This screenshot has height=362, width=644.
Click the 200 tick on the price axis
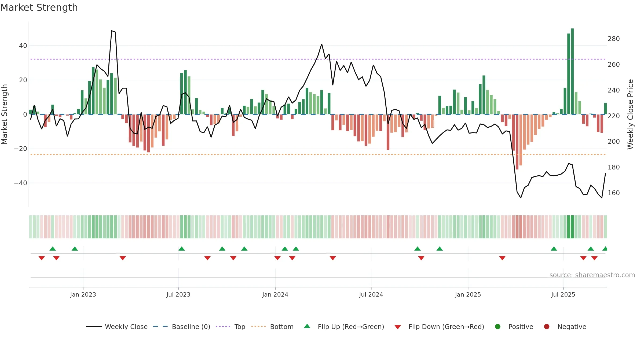pos(614,142)
